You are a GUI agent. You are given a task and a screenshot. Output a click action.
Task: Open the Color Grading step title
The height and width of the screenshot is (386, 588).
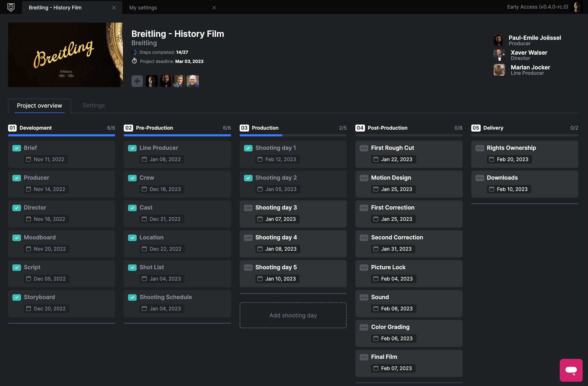[390, 327]
